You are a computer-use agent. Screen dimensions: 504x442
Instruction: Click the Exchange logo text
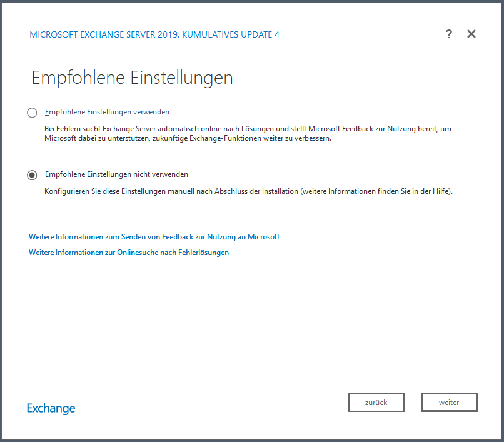tap(51, 408)
